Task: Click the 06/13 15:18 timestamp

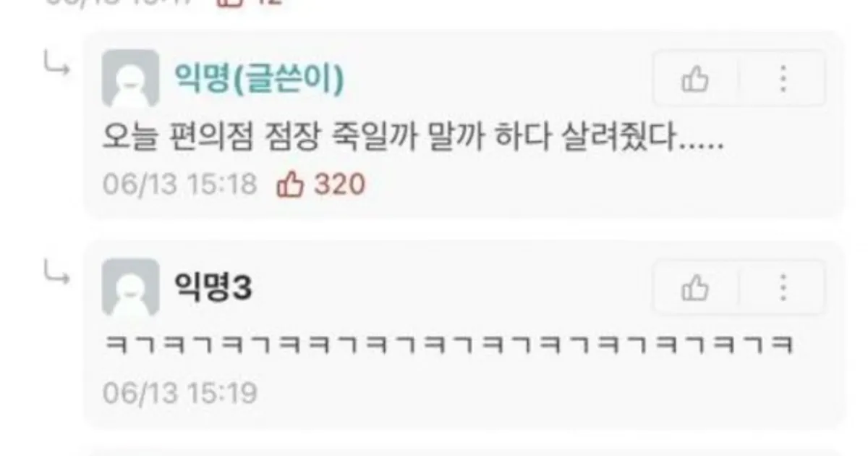Action: pos(179,185)
